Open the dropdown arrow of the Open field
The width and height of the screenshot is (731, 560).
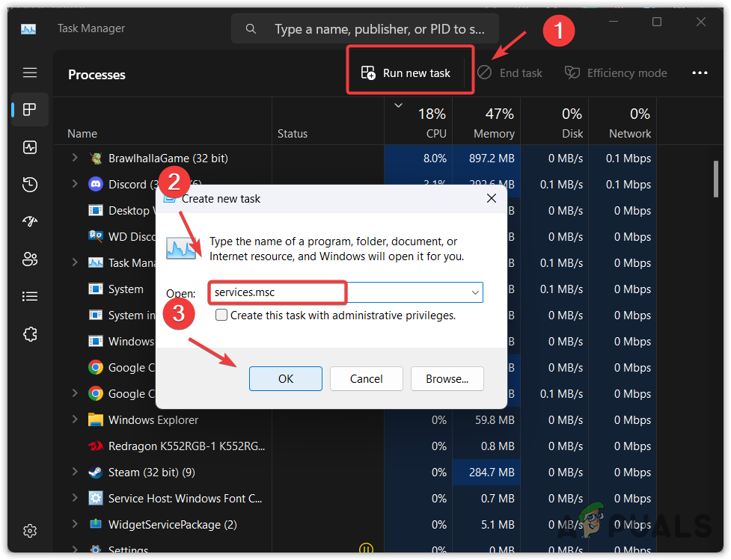click(475, 292)
